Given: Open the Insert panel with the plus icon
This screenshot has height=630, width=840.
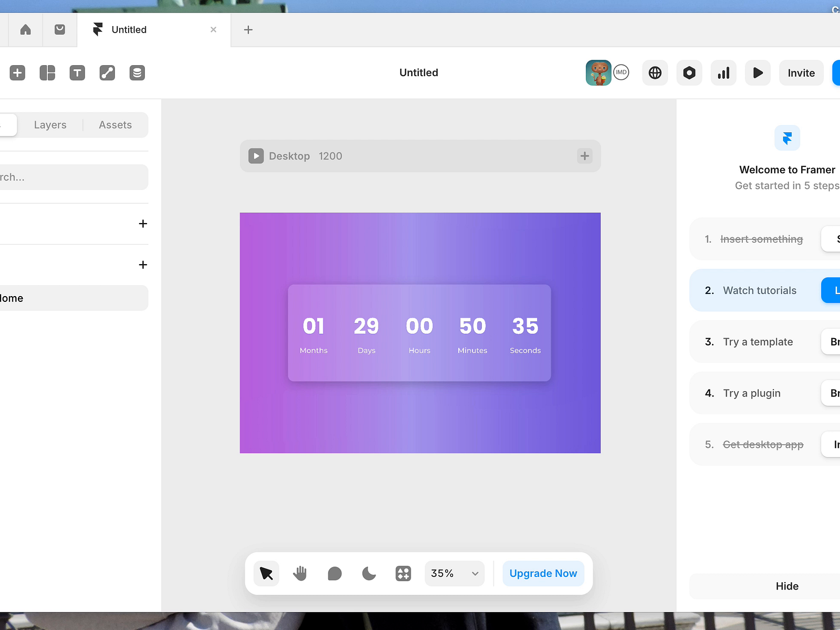Looking at the screenshot, I should point(17,72).
